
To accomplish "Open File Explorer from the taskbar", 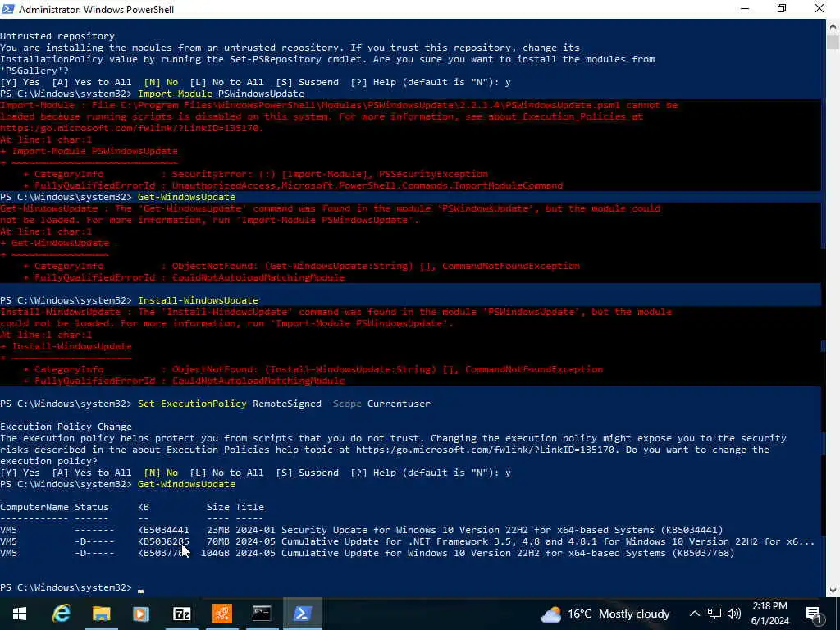I will tap(101, 614).
